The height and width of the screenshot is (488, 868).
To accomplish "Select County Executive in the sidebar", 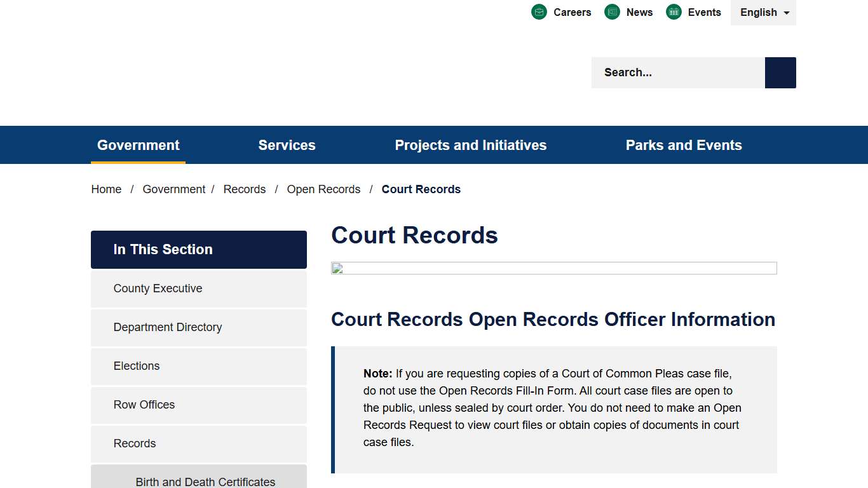I will point(158,288).
